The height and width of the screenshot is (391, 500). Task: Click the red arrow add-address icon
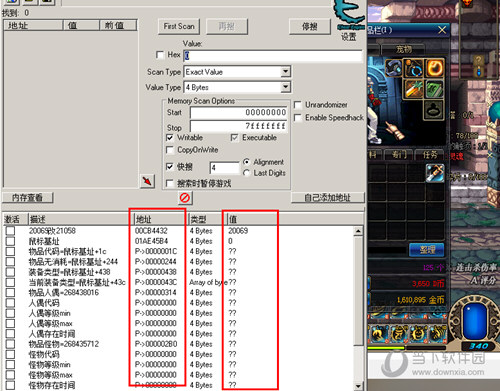pos(147,181)
